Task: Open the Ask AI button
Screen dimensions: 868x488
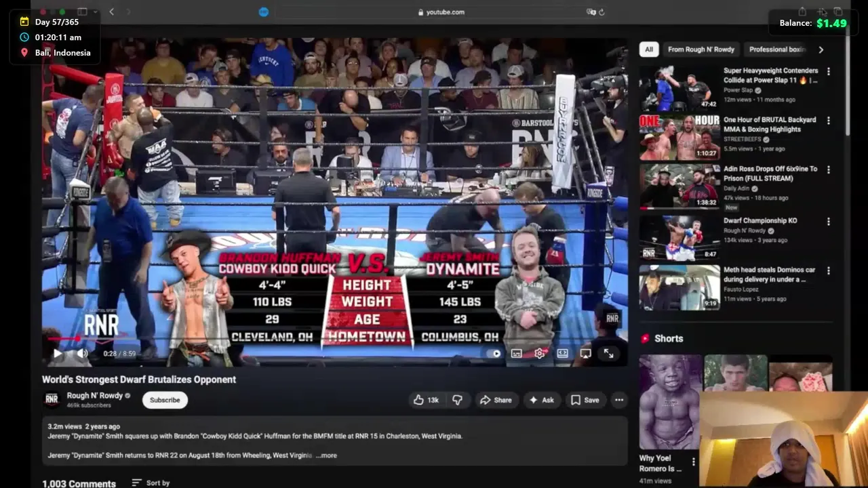Action: click(x=541, y=400)
